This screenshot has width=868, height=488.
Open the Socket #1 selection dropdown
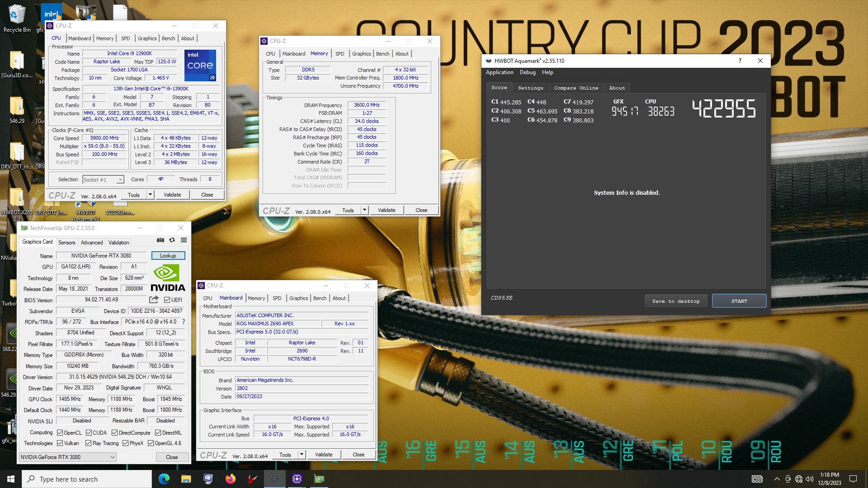click(103, 179)
